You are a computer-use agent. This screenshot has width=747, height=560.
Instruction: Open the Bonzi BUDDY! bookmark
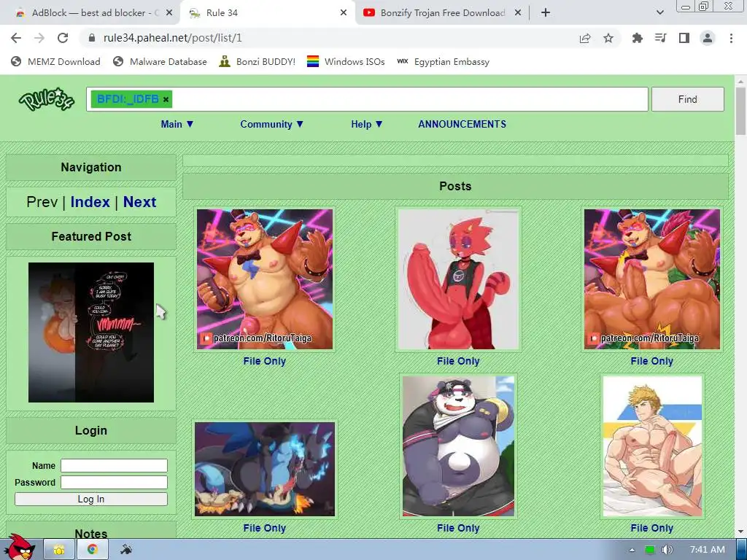258,61
